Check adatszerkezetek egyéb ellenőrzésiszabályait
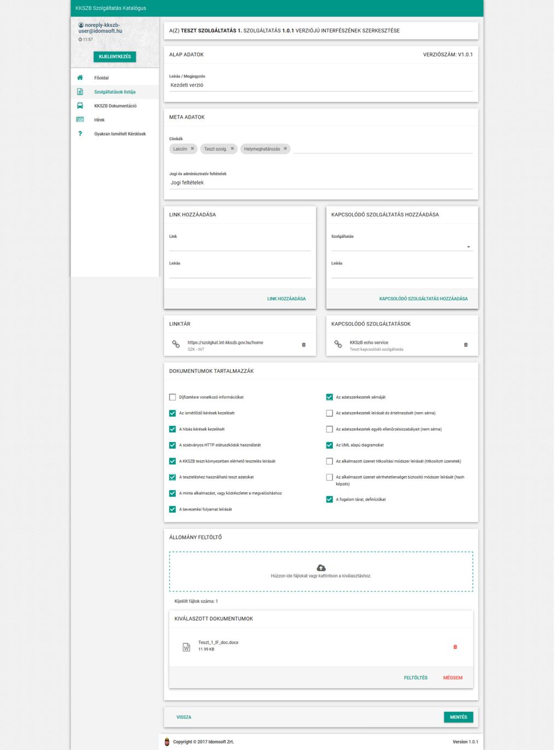The height and width of the screenshot is (750, 560). 329,429
